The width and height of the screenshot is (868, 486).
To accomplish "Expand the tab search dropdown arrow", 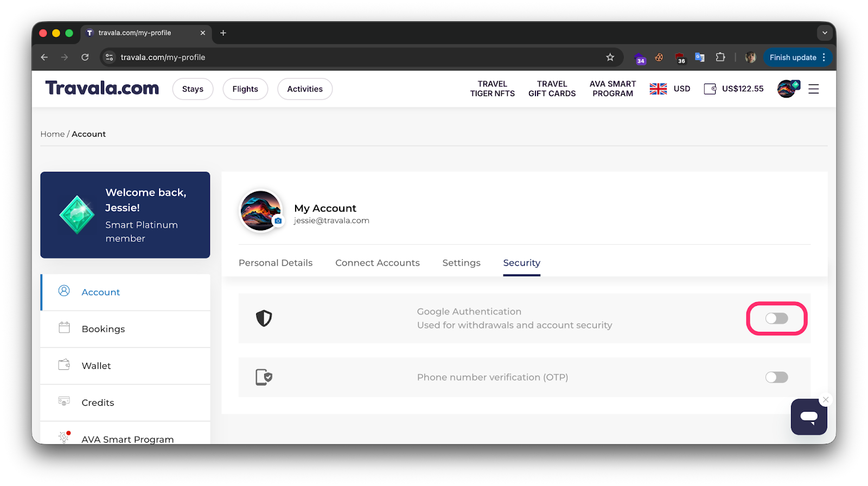I will [825, 33].
